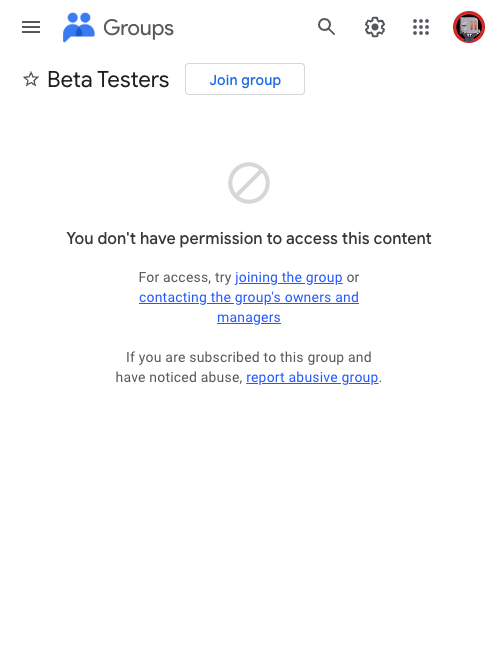Mark Beta Testers as favorite with star
This screenshot has width=498, height=651.
(x=31, y=79)
